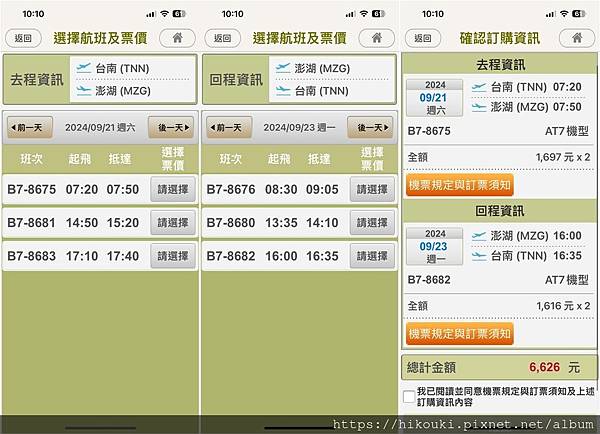Screen dimensions: 600x434
Task: Tap landing icon beside 澎湖 (MZG) 07:50
Action: [479, 107]
